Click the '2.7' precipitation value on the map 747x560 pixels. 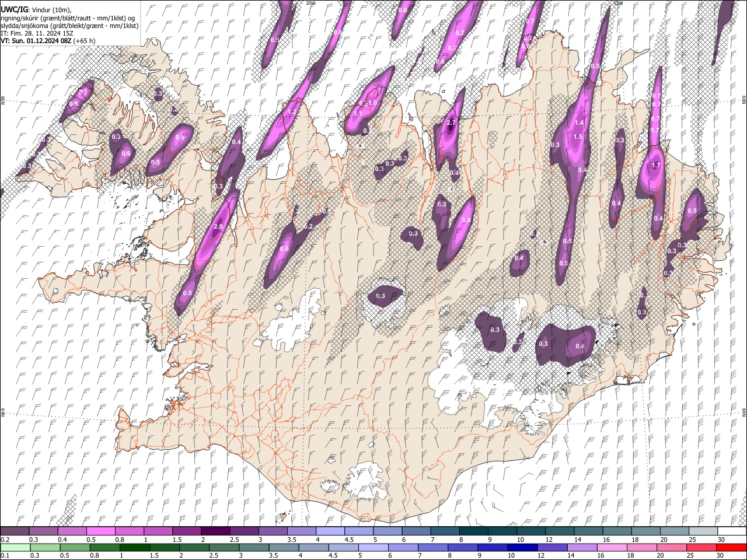(451, 123)
